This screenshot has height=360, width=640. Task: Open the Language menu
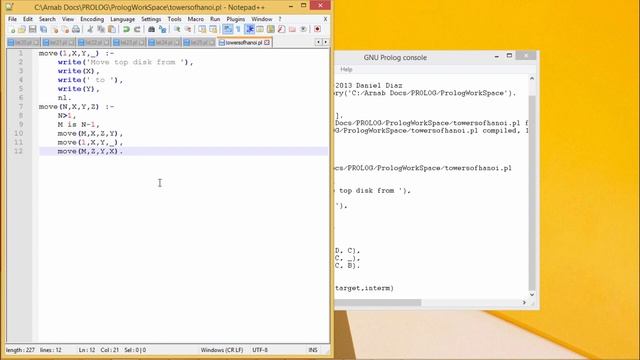click(122, 19)
